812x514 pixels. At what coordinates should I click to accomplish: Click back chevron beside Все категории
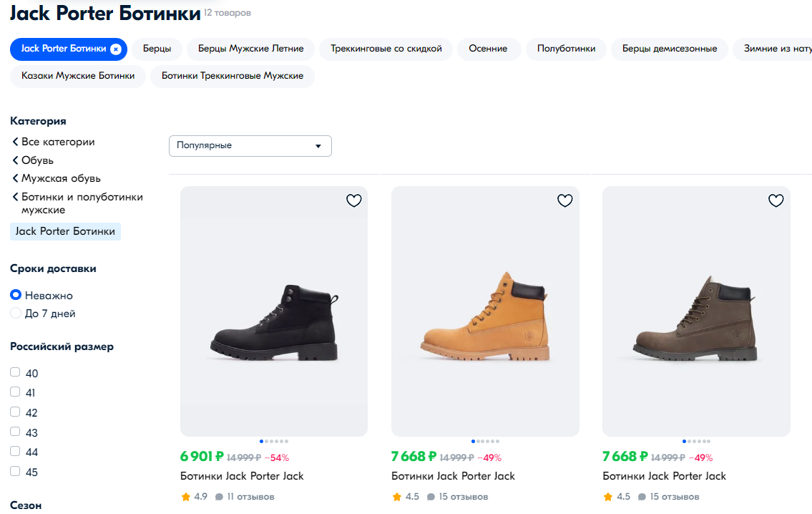pyautogui.click(x=15, y=142)
